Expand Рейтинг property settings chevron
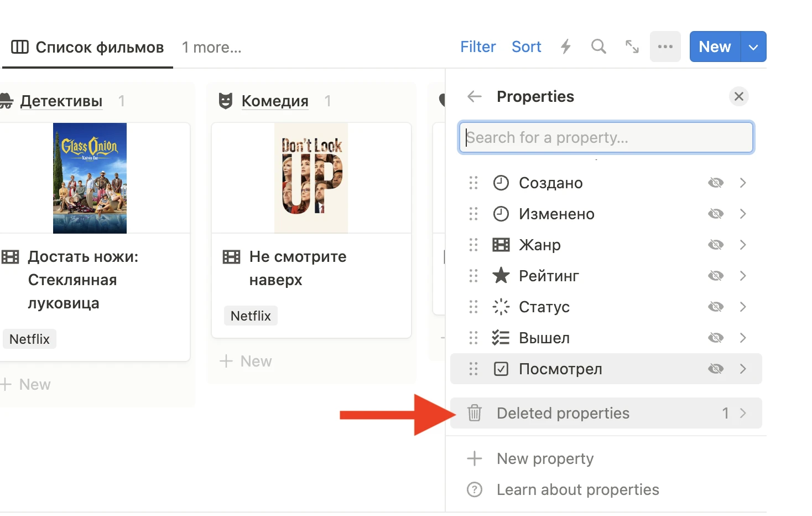 click(743, 276)
